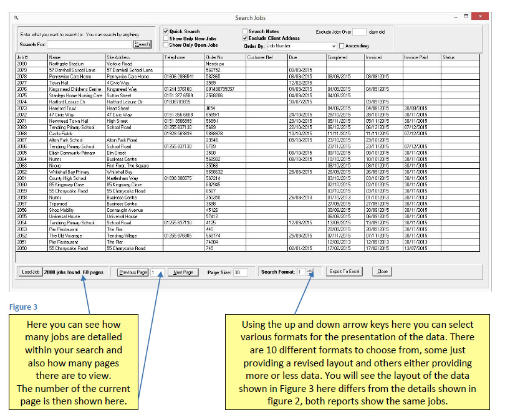Click the Due column header
Viewport: 505px width, 420px height.
click(x=307, y=57)
